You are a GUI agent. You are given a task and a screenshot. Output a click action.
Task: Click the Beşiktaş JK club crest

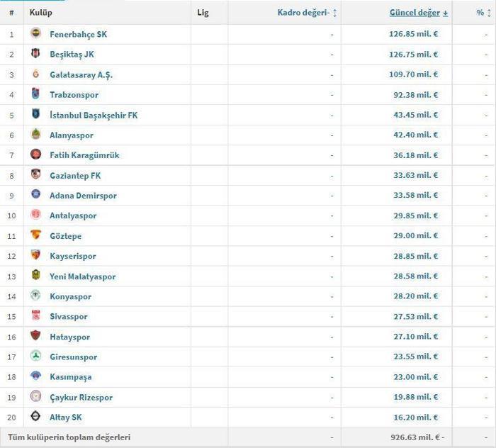[35, 53]
